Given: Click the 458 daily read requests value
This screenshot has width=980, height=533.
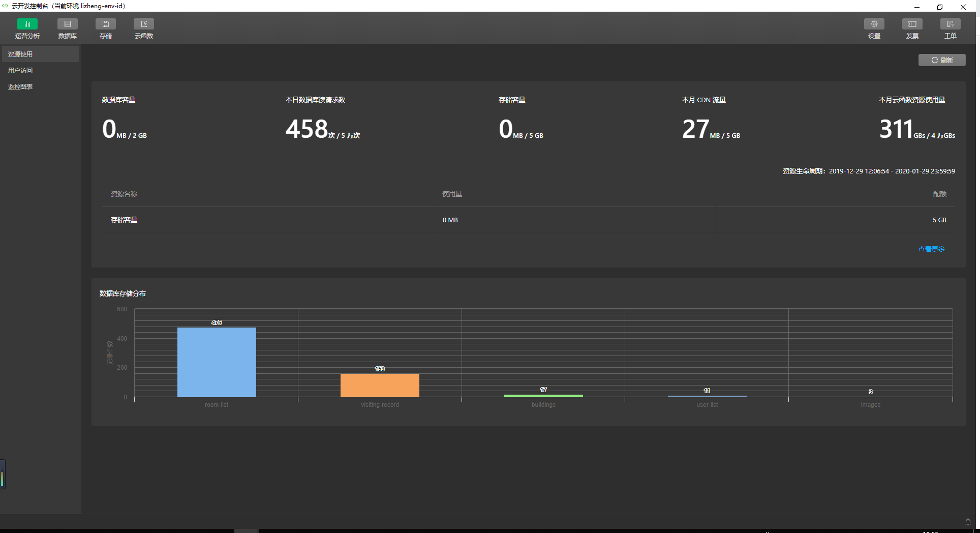Looking at the screenshot, I should (x=323, y=129).
